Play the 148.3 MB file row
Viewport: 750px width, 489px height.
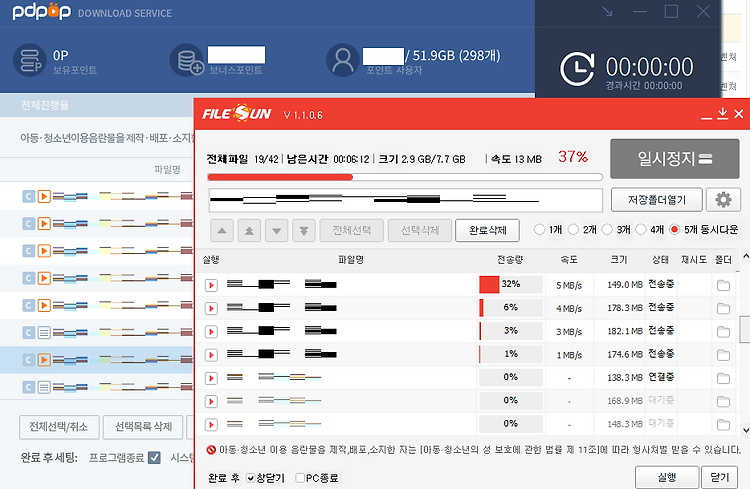pos(211,424)
